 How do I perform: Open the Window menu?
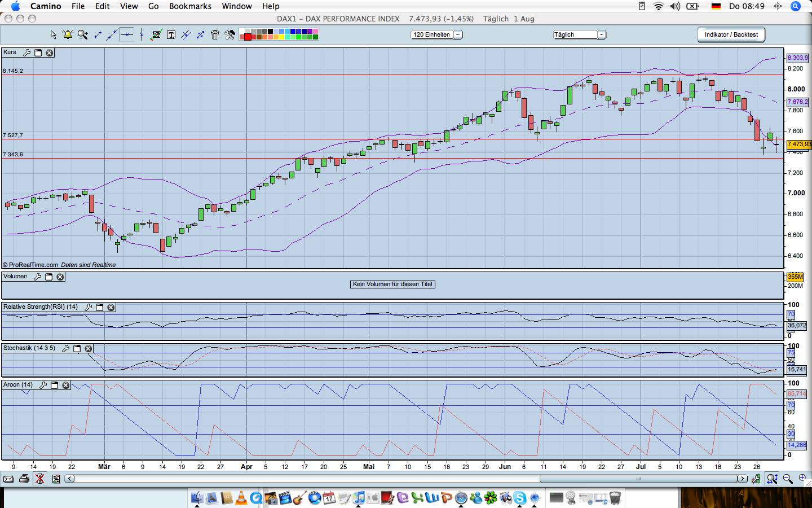237,6
